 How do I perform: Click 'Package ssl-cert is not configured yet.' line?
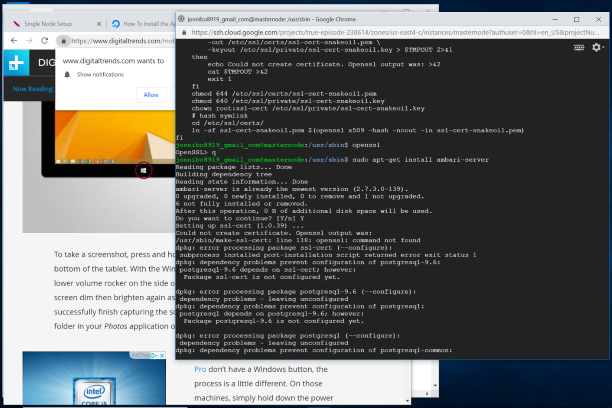click(262, 277)
